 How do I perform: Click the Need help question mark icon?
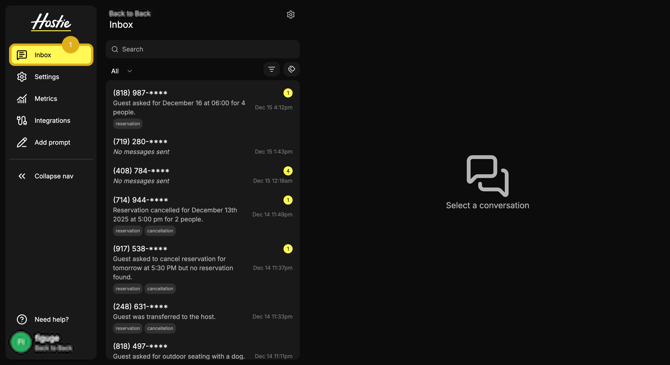(22, 319)
